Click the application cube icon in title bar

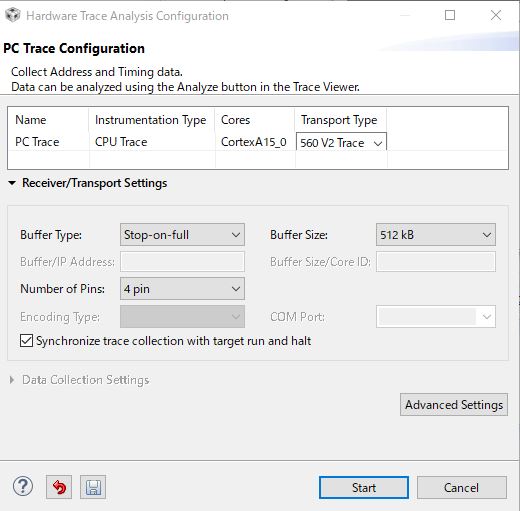[13, 15]
